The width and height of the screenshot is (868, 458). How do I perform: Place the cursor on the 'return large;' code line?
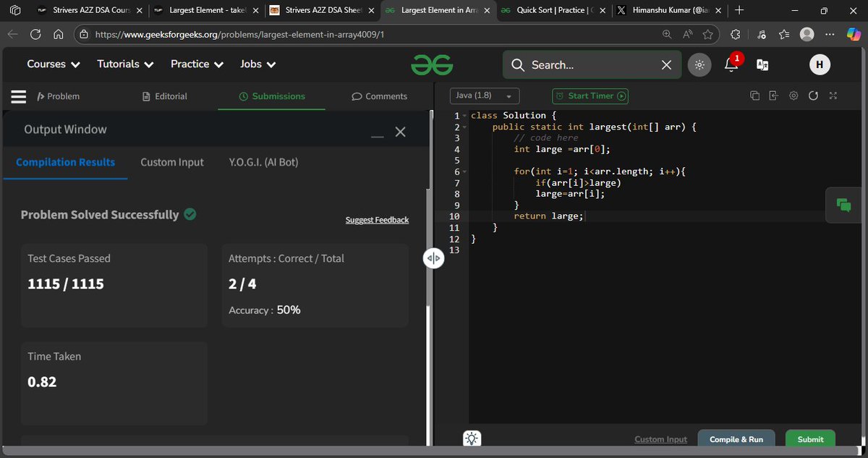[548, 216]
